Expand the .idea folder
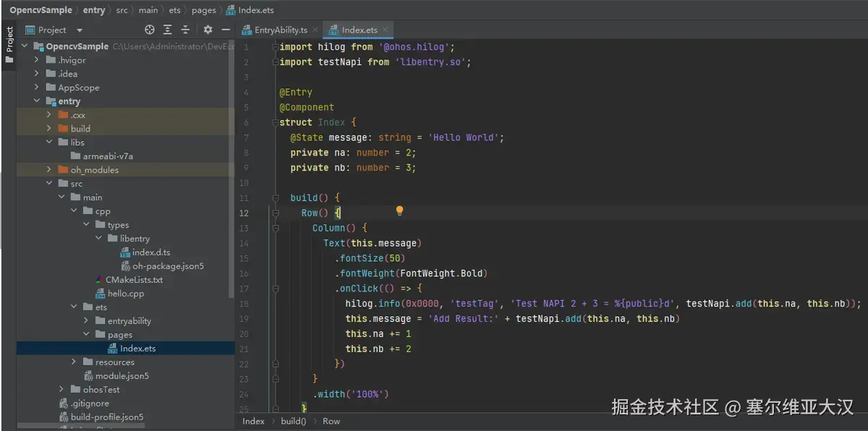 pyautogui.click(x=37, y=74)
